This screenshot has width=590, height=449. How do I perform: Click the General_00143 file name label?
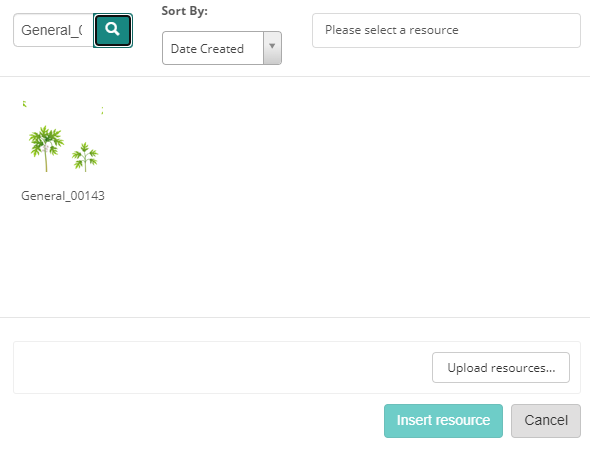pyautogui.click(x=63, y=196)
